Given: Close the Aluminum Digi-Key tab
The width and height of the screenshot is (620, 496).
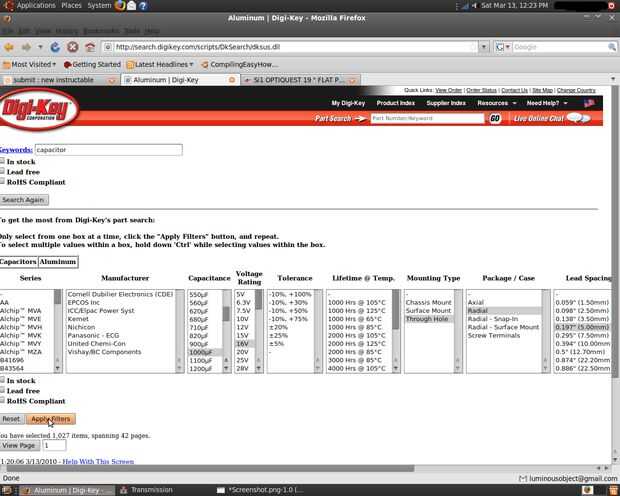Looking at the screenshot, I should tap(232, 80).
